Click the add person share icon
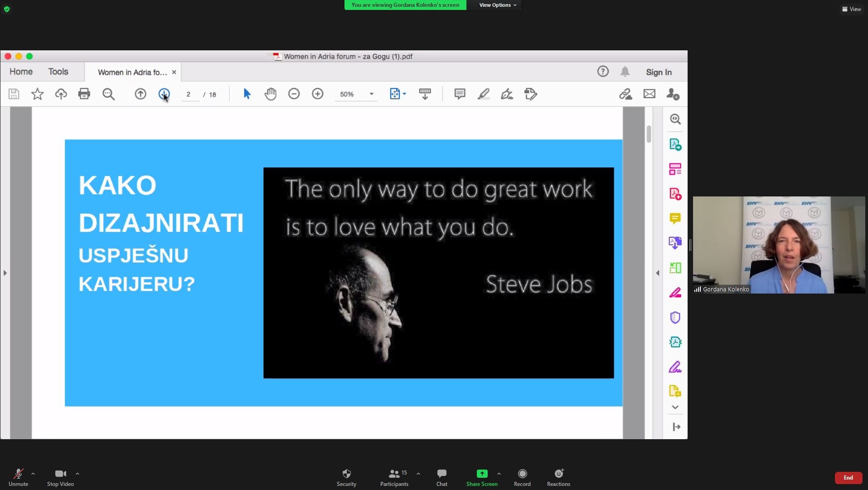 [673, 94]
